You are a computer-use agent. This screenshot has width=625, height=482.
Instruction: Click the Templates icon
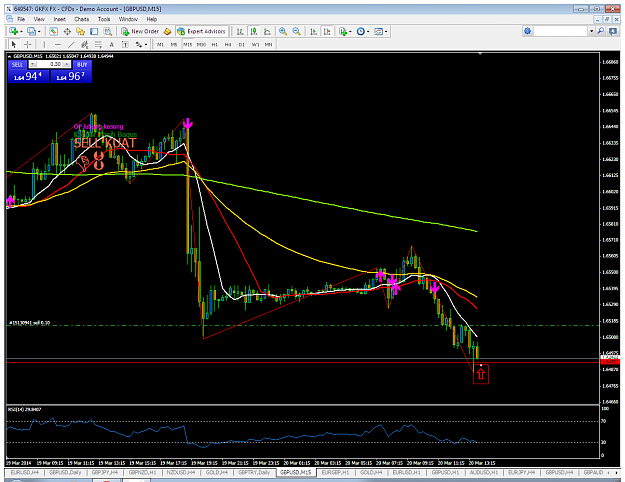pyautogui.click(x=378, y=31)
